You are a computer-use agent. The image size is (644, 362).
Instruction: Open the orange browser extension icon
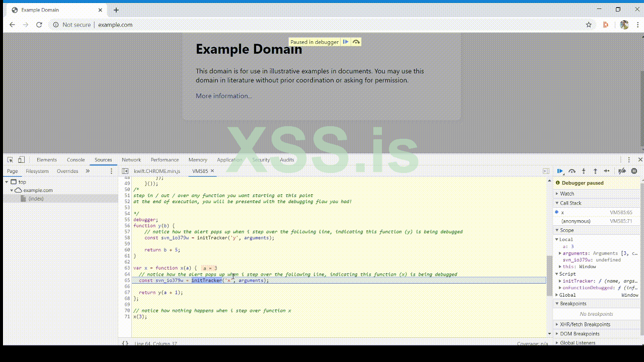tap(606, 25)
